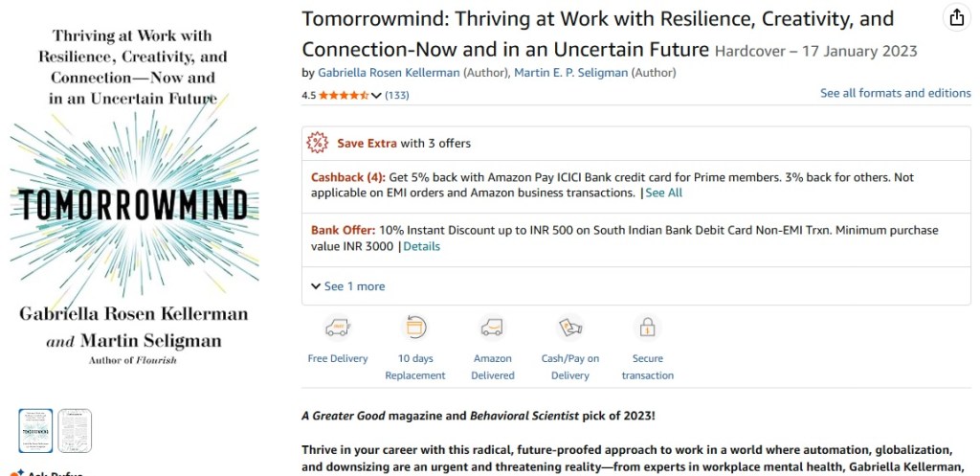The width and height of the screenshot is (980, 476).
Task: Click See all formats and editions
Action: click(x=895, y=93)
